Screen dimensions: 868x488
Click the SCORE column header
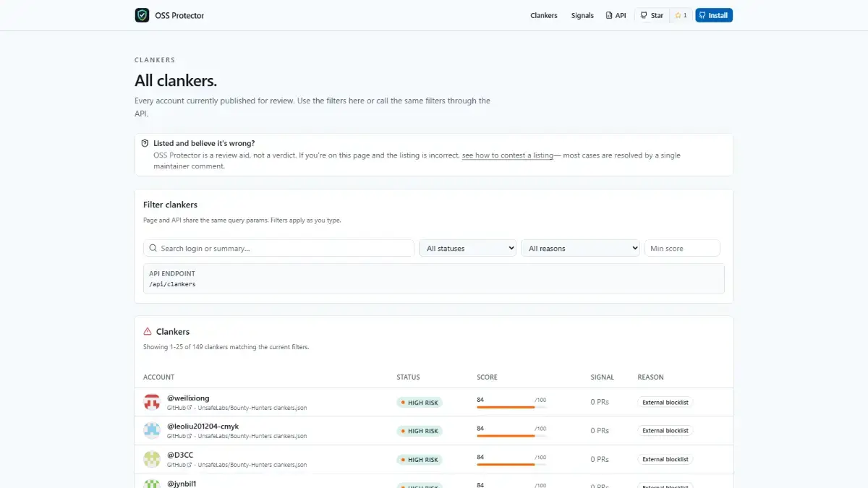pos(487,377)
